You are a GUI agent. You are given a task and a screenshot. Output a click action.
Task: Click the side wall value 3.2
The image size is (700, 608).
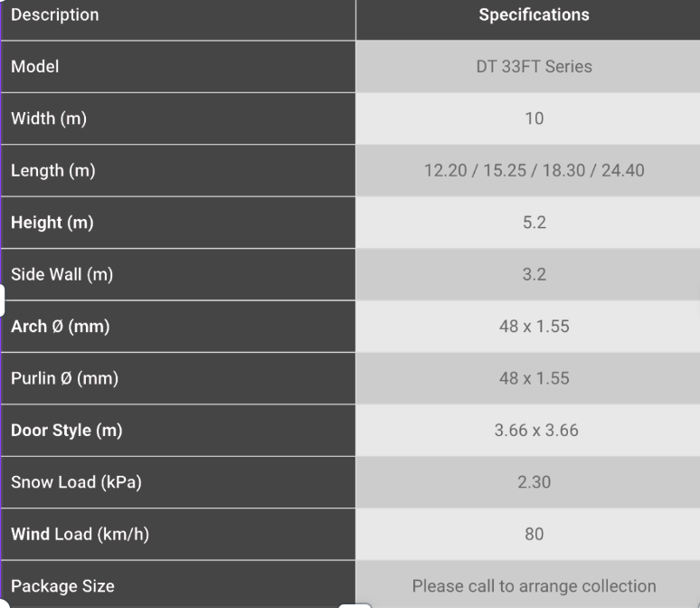coord(534,275)
